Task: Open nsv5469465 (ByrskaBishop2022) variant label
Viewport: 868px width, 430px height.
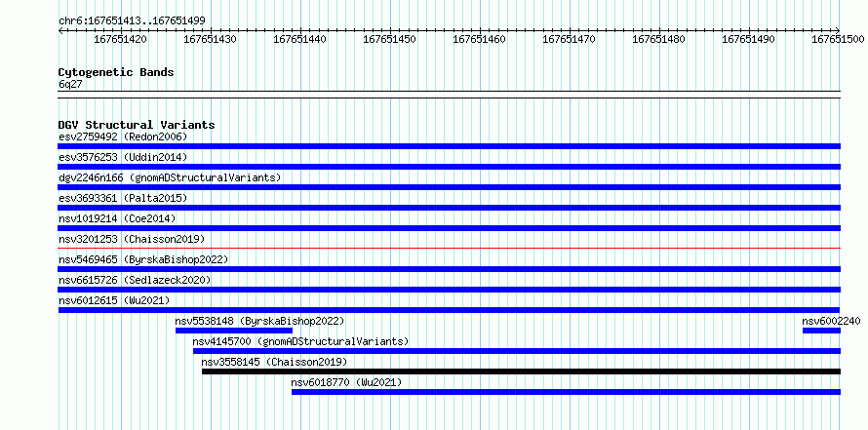Action: coord(143,259)
